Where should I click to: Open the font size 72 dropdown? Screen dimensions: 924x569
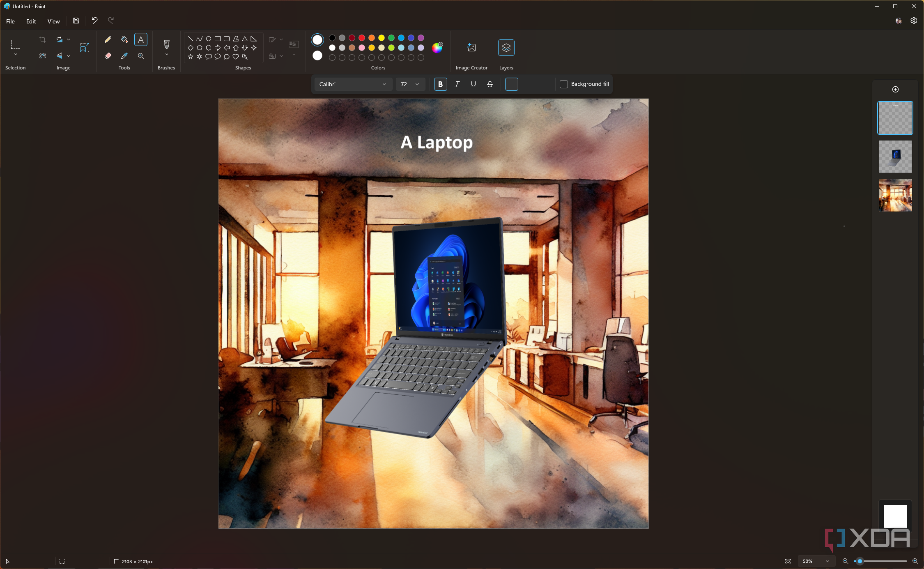(410, 84)
